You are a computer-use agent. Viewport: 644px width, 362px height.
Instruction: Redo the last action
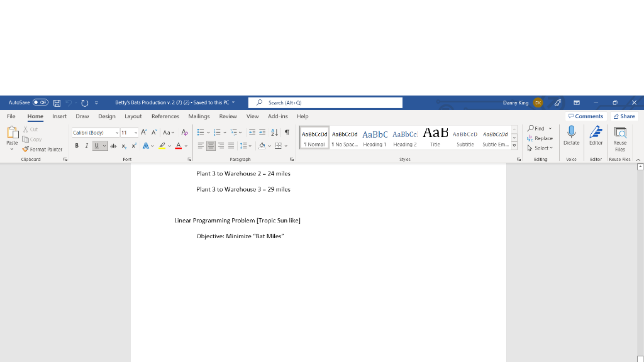tap(85, 102)
